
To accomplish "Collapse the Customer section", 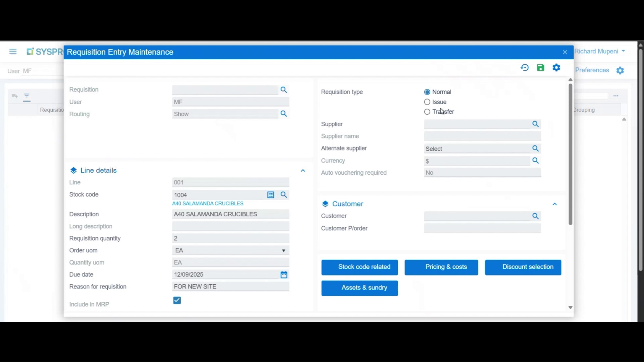I will [554, 204].
